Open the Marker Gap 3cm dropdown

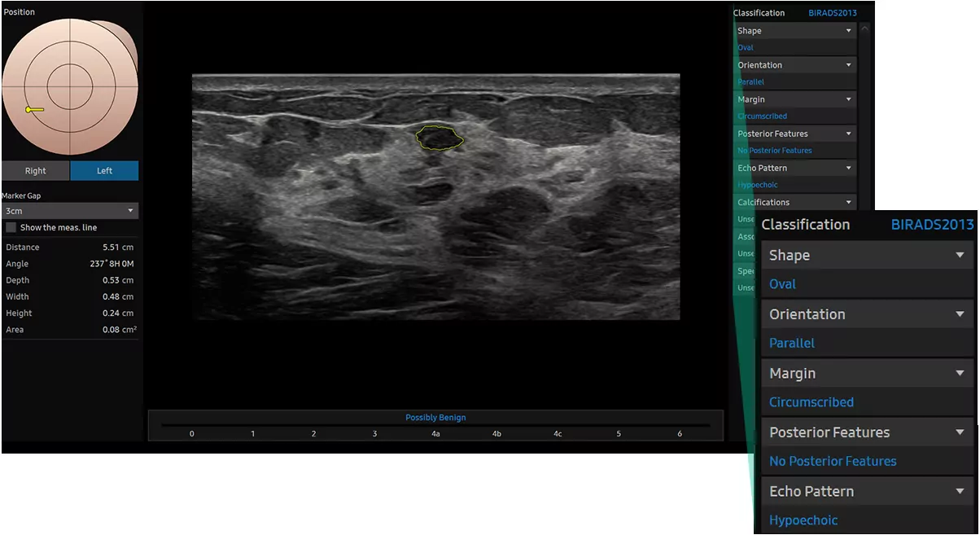pyautogui.click(x=70, y=211)
